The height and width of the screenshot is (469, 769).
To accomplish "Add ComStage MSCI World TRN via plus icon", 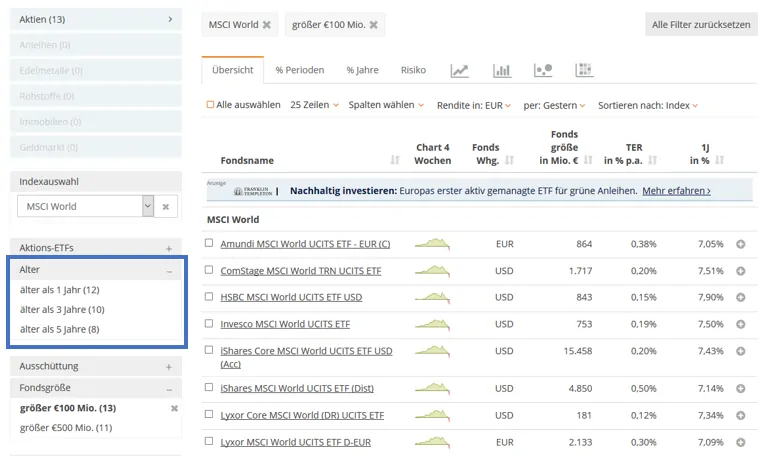I will click(741, 271).
